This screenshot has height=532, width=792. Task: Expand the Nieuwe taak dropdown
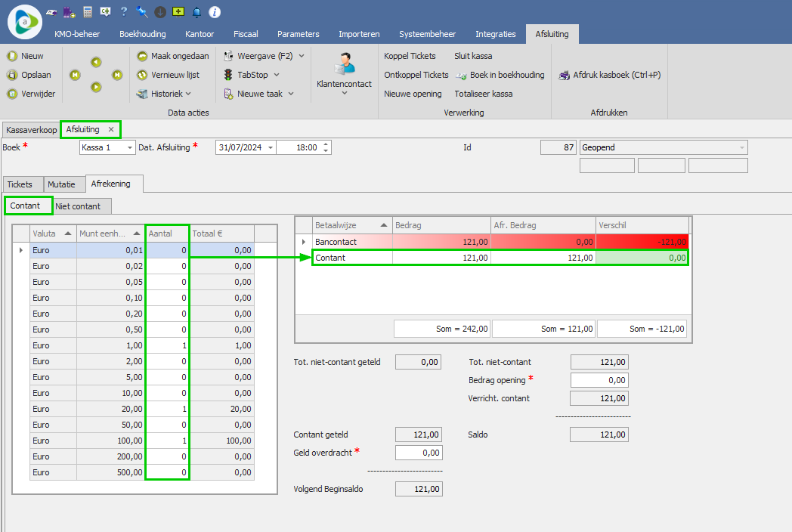click(291, 94)
